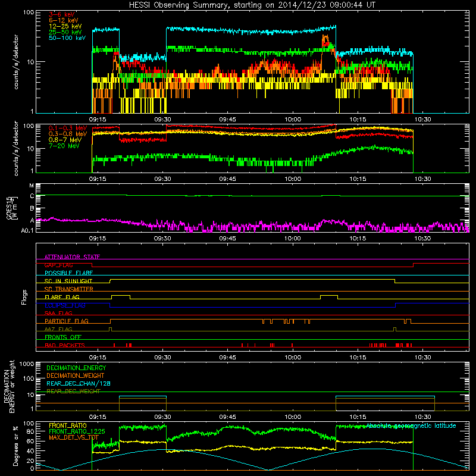Click the yellow 12-25 keV legend entry

pyautogui.click(x=65, y=26)
